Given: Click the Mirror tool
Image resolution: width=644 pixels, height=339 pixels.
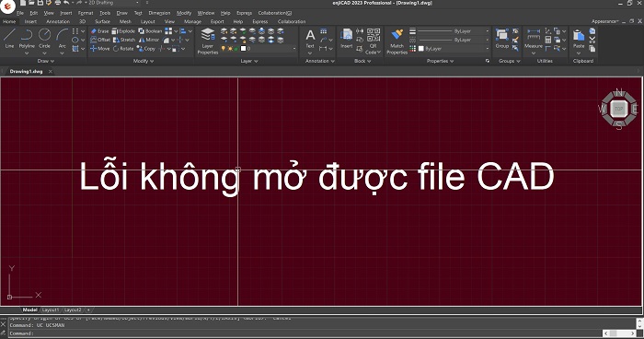Looking at the screenshot, I should pyautogui.click(x=149, y=40).
